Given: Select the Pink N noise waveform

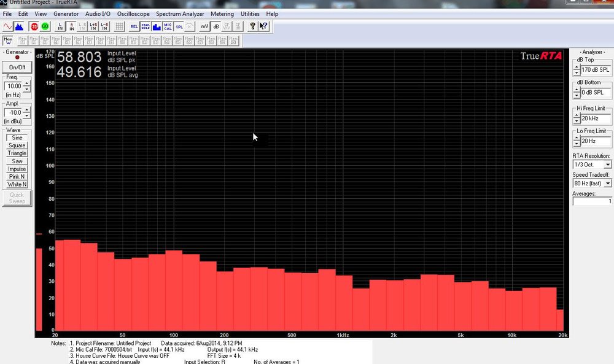Looking at the screenshot, I should pyautogui.click(x=17, y=177).
